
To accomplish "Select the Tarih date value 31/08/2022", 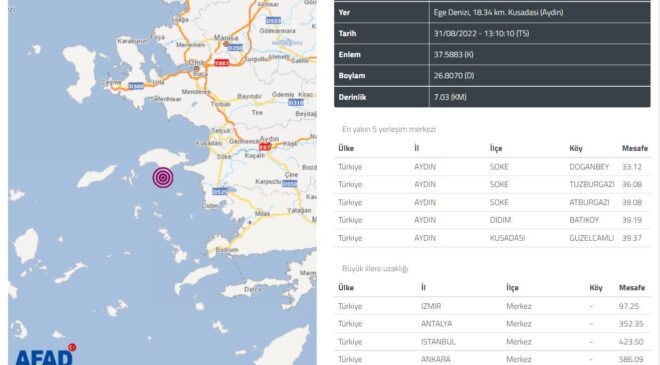I will (x=481, y=33).
